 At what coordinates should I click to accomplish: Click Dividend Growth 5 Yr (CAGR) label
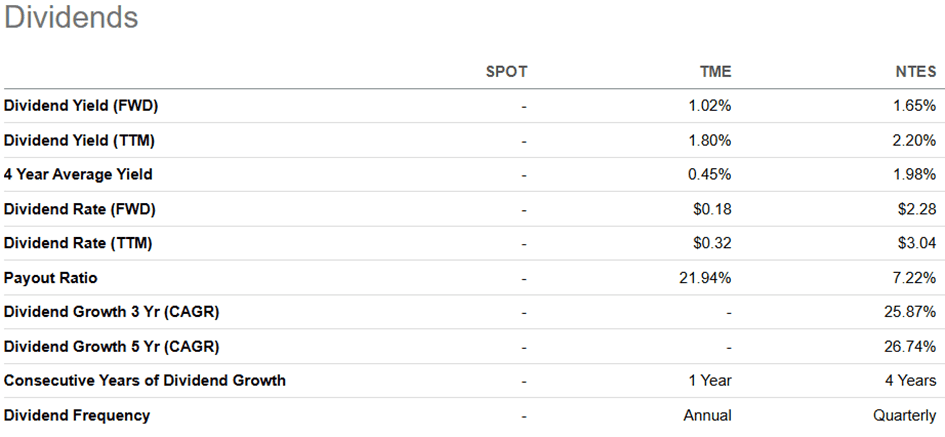pyautogui.click(x=111, y=347)
